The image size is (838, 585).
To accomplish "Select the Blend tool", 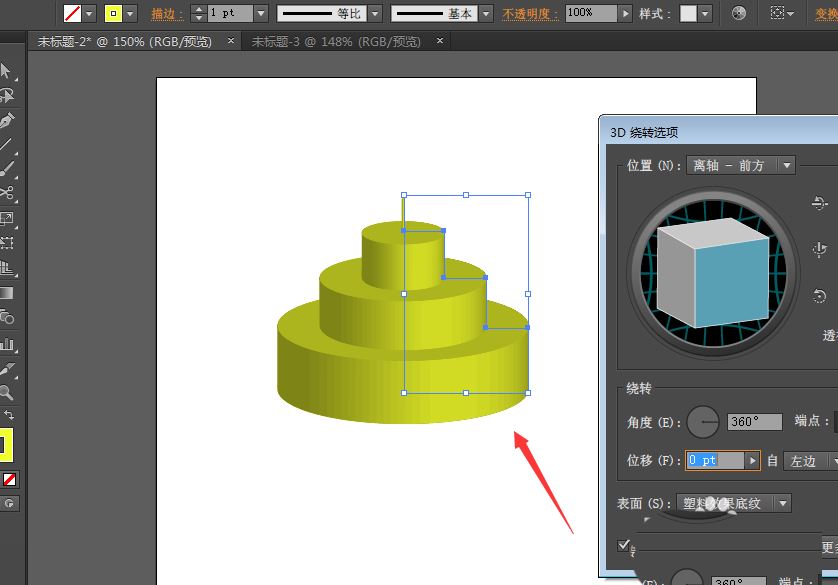I will (6, 318).
